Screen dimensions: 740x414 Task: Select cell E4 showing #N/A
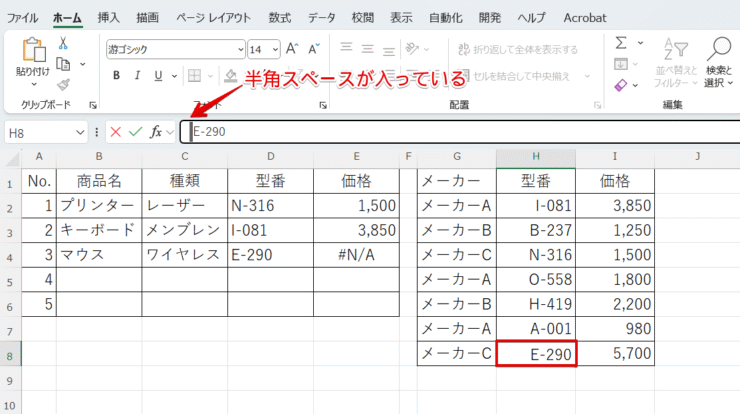pyautogui.click(x=355, y=254)
